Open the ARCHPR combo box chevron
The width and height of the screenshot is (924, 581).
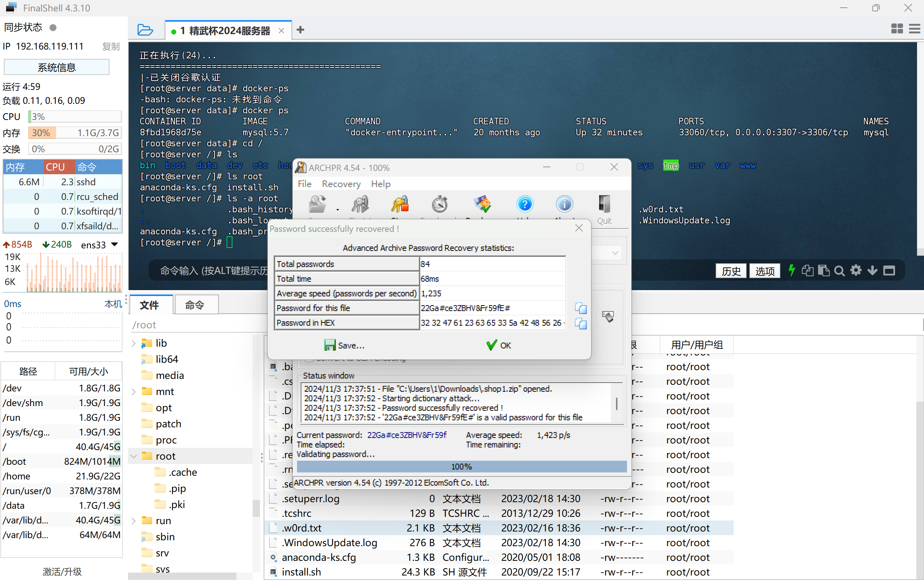coord(615,253)
